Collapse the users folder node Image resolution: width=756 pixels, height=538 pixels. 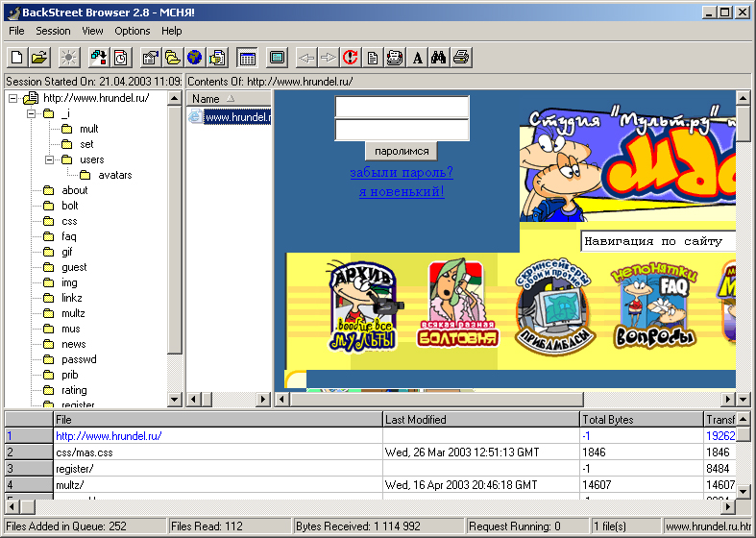point(50,159)
